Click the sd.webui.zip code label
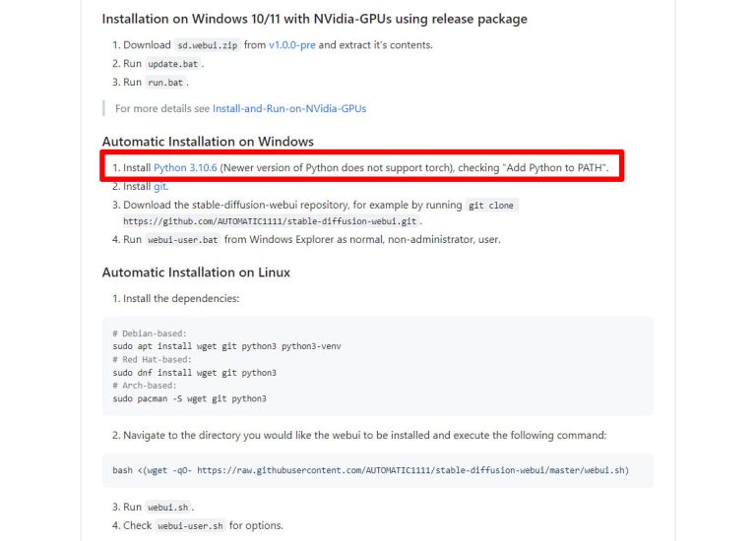 tap(207, 45)
